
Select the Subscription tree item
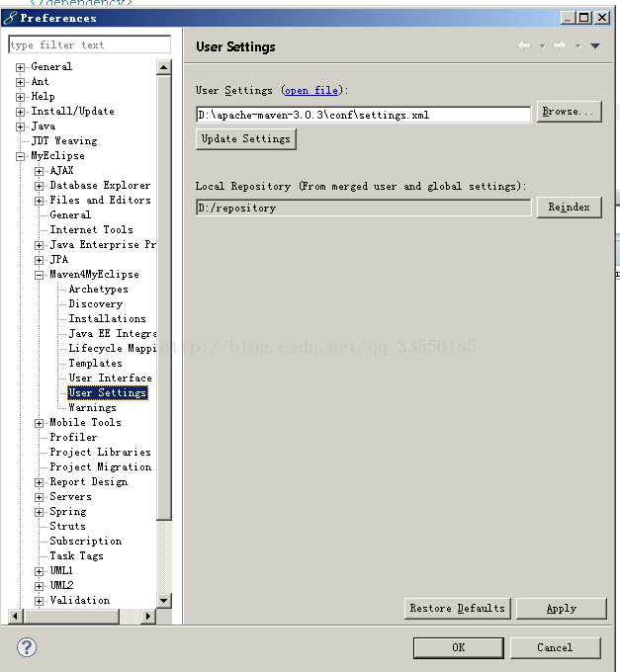(x=85, y=542)
